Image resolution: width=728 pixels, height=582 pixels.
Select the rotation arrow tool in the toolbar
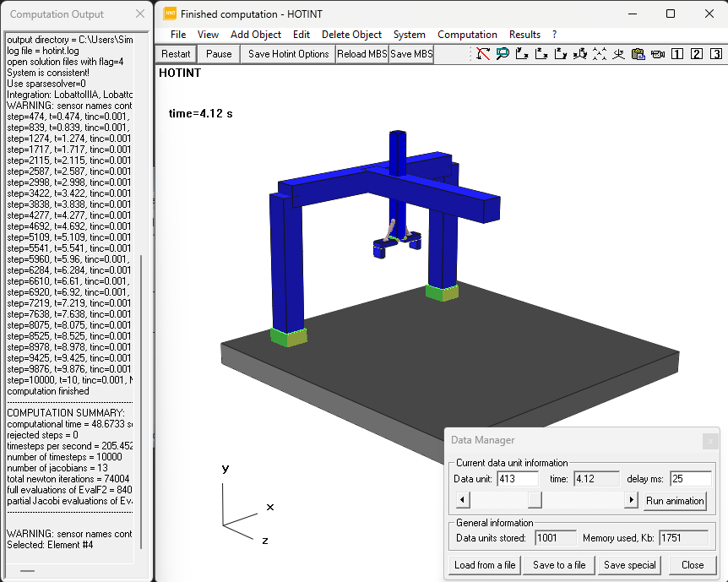[484, 53]
